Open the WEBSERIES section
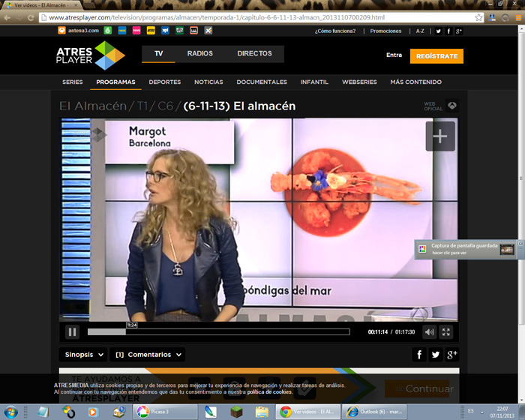This screenshot has height=420, width=525. point(359,82)
